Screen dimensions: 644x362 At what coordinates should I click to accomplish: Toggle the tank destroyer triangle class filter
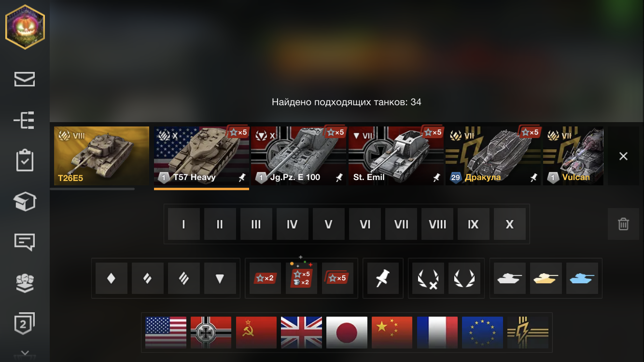pyautogui.click(x=220, y=278)
